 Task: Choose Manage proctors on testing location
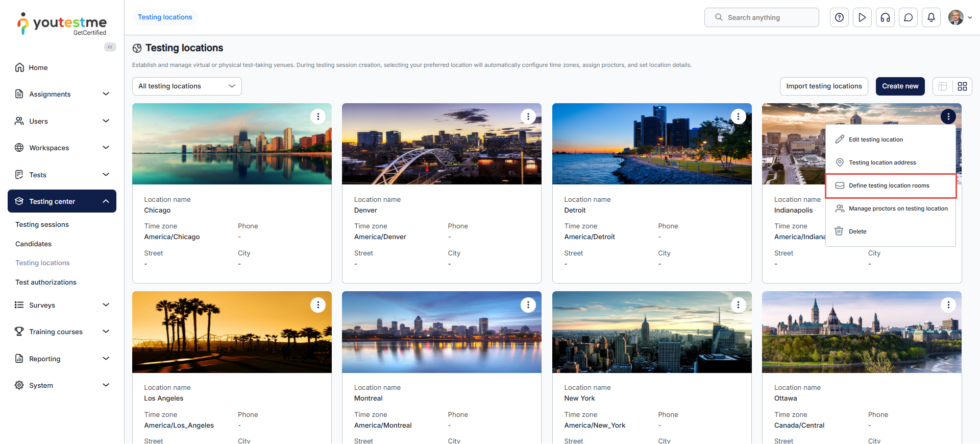click(x=898, y=208)
